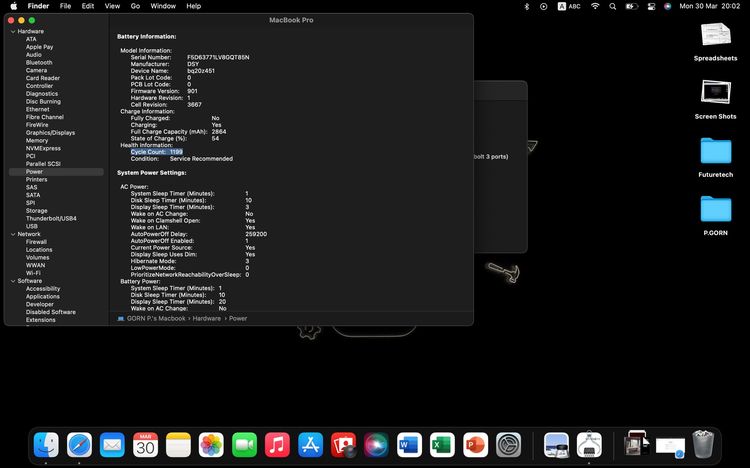The image size is (750, 468).
Task: Open FaceTime from the Dock
Action: click(x=244, y=445)
